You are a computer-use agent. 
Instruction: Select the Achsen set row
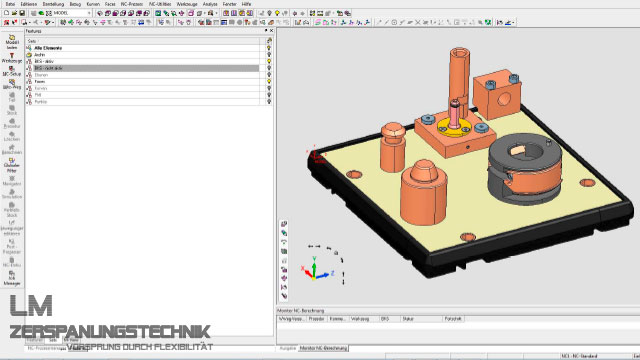[142, 55]
